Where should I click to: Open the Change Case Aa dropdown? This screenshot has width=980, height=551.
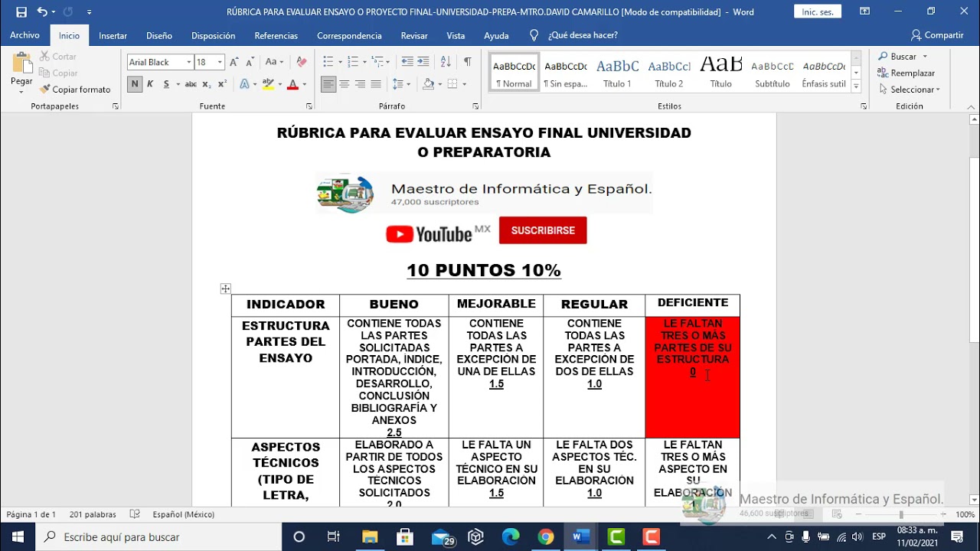274,62
